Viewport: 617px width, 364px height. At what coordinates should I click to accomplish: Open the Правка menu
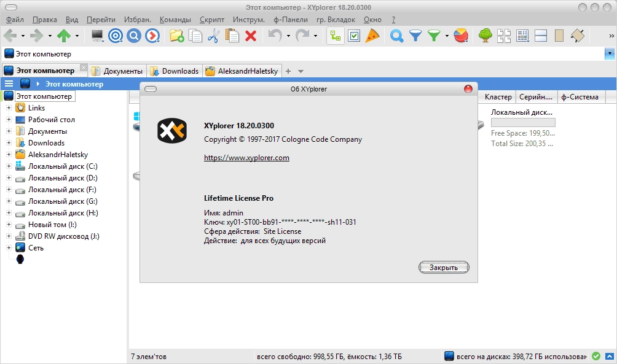click(x=44, y=20)
